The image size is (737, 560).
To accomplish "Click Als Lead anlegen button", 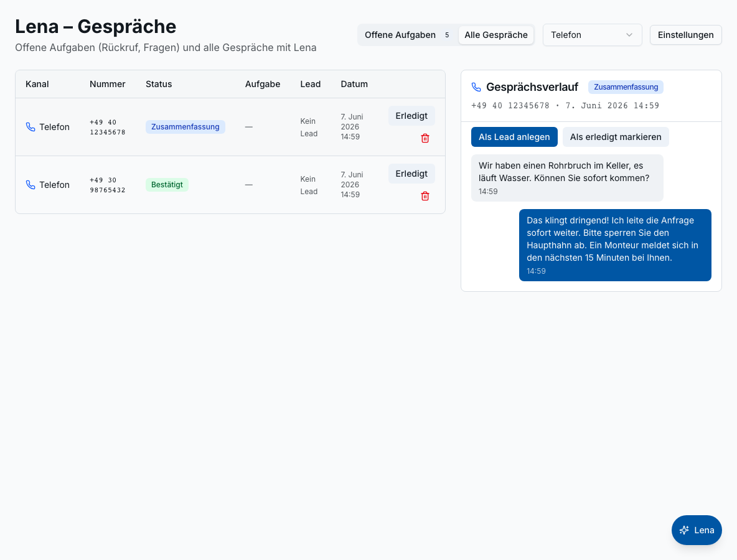I will click(514, 137).
